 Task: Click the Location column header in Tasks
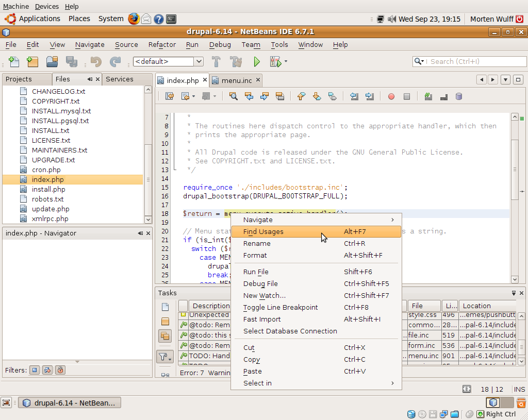tap(487, 306)
